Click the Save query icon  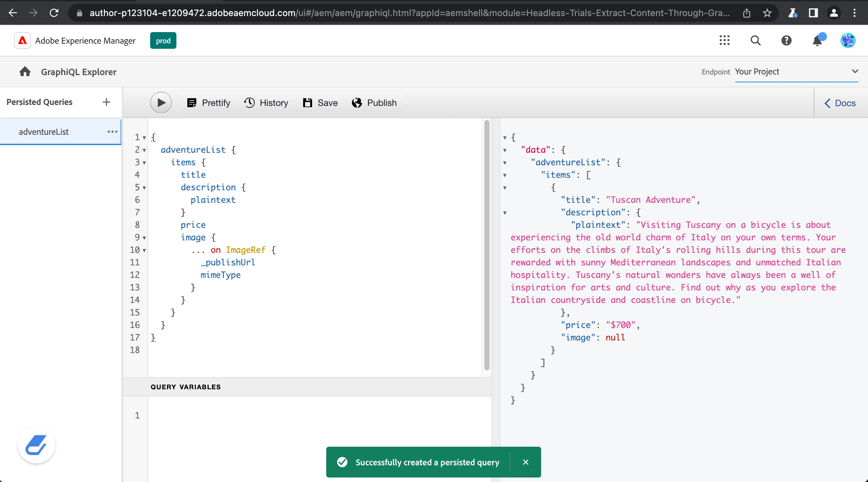(x=308, y=103)
